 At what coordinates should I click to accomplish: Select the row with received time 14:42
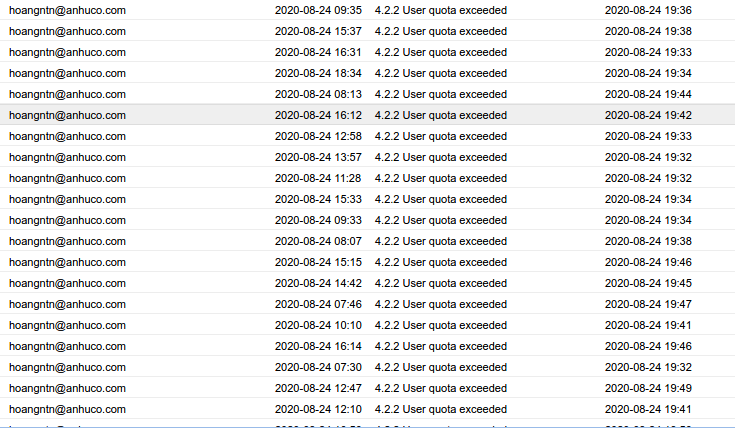(x=368, y=283)
